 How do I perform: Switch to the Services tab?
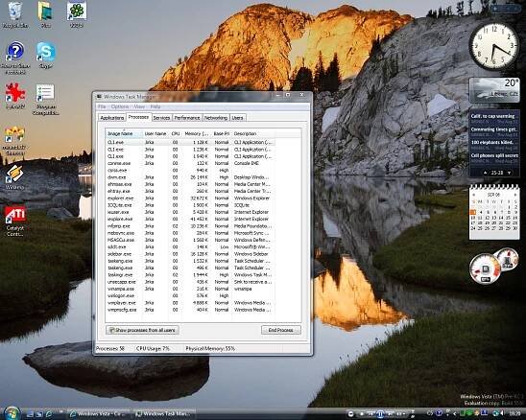(x=161, y=118)
